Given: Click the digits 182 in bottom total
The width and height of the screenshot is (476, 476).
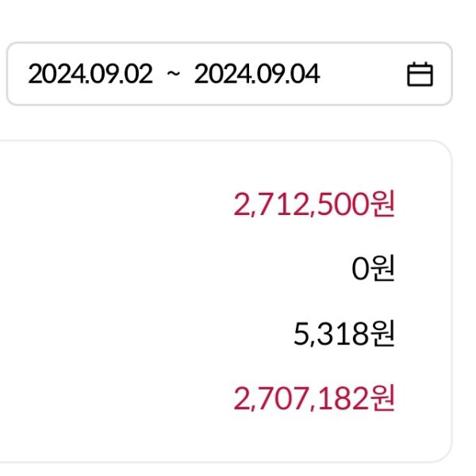Looking at the screenshot, I should point(350,397).
